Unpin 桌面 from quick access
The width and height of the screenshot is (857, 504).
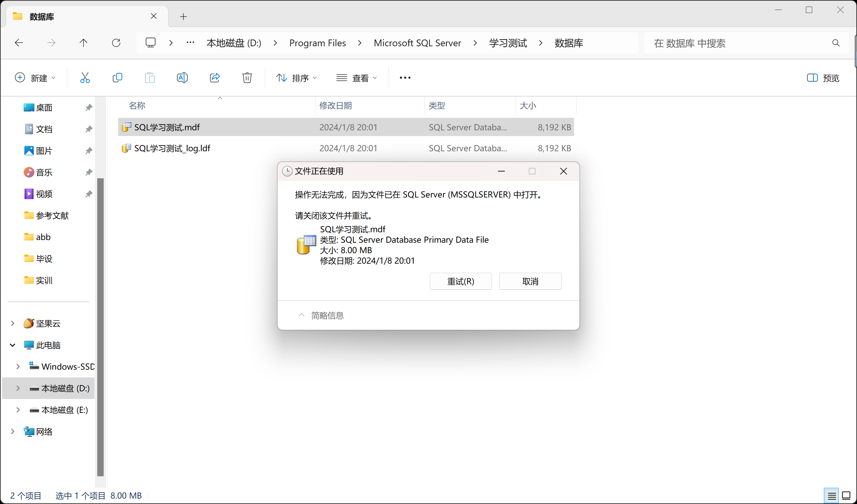pyautogui.click(x=89, y=107)
